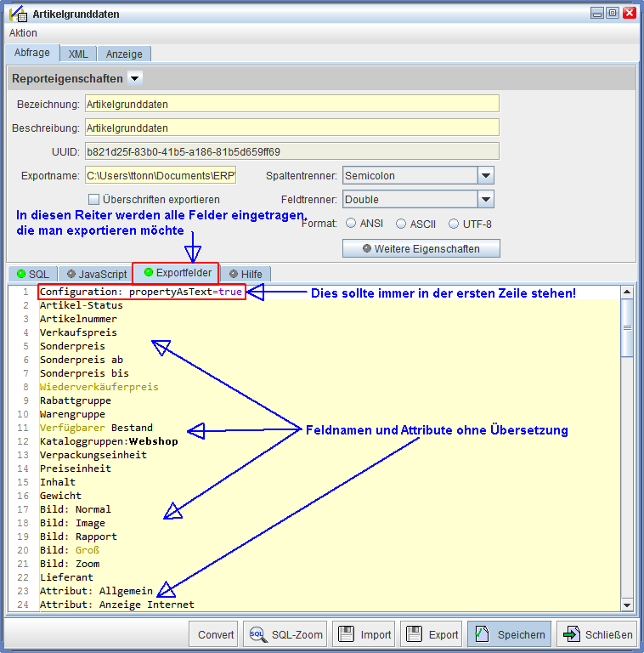Open the Hilfe tab
The height and width of the screenshot is (653, 644).
[245, 274]
